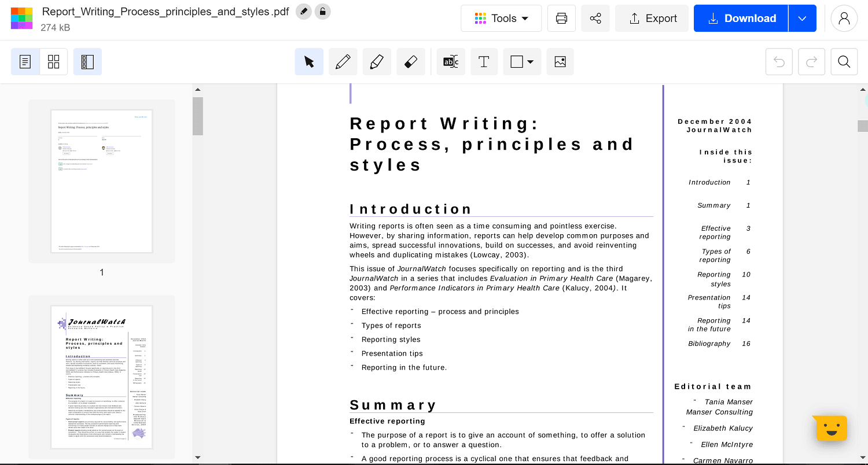Switch to single page view
868x465 pixels.
click(25, 62)
